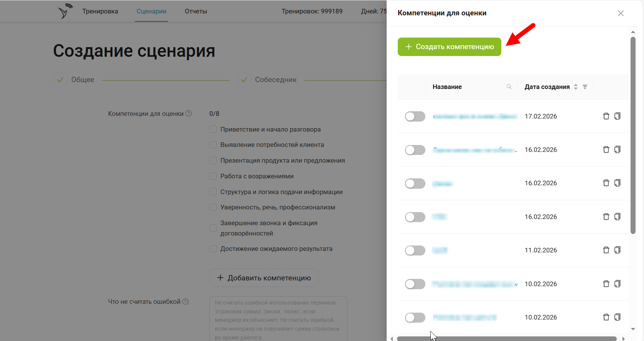Viewport: 644px width, 341px height.
Task: Duplicate the competency dated 17.02.2026
Action: (x=617, y=116)
